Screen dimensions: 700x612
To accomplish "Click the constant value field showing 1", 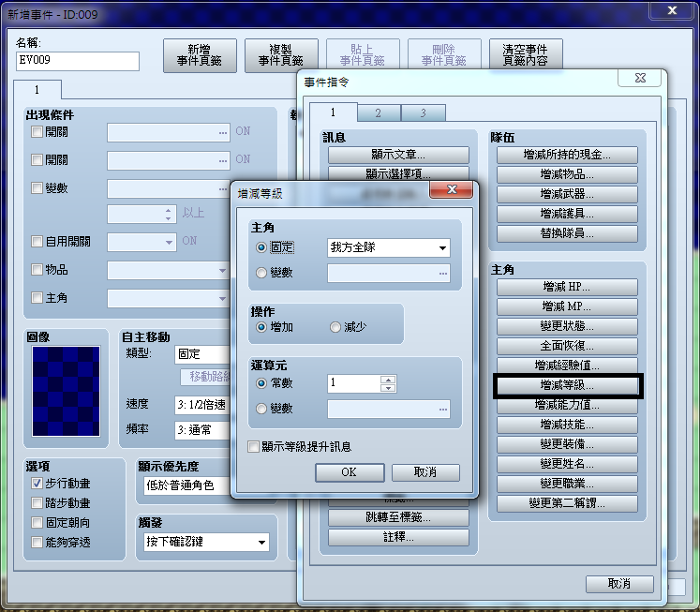I will tap(353, 383).
